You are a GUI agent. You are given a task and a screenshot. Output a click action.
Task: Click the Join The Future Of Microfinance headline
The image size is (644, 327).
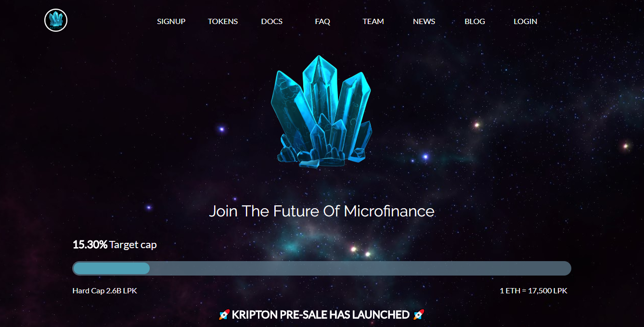(x=322, y=211)
